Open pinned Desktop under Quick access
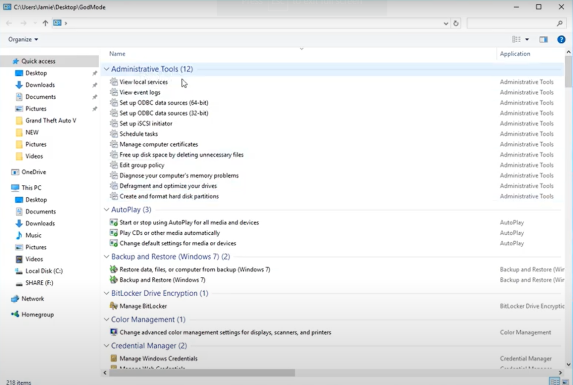Image resolution: width=573 pixels, height=385 pixels. click(x=36, y=73)
